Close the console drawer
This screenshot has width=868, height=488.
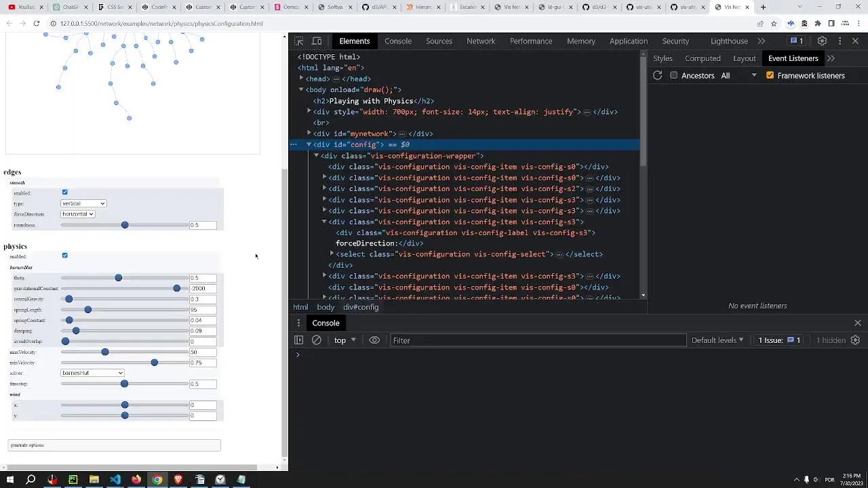tap(857, 323)
